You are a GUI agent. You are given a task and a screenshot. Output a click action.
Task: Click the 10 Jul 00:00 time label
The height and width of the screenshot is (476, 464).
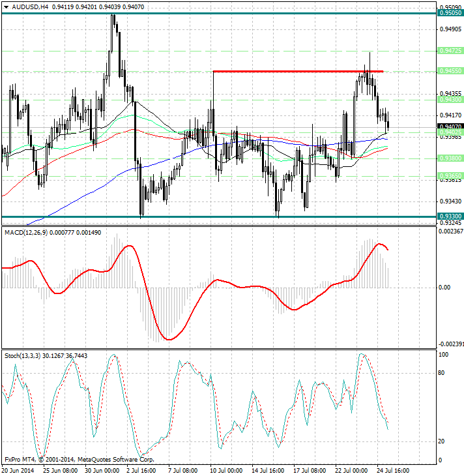tap(226, 471)
